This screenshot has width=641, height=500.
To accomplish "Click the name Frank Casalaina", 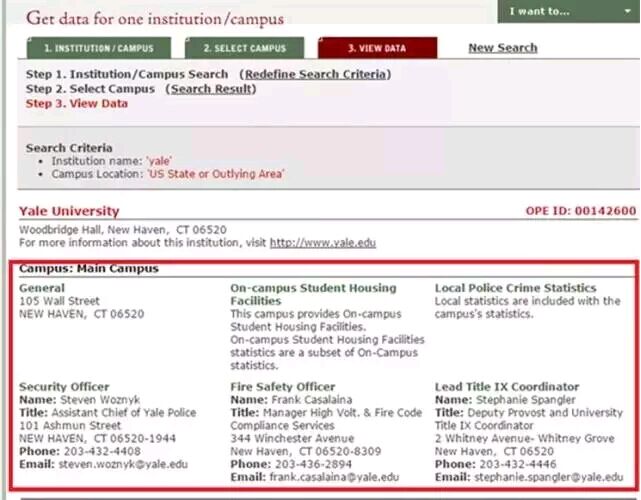I will click(312, 400).
